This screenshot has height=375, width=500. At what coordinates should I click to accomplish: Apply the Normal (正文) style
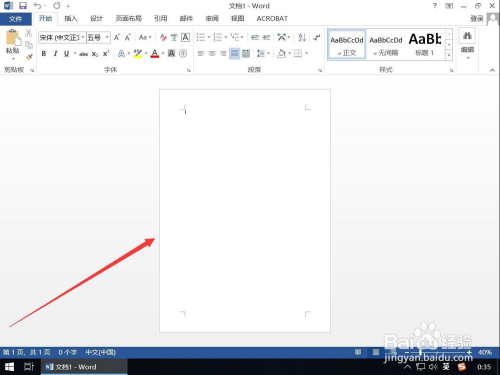pyautogui.click(x=347, y=45)
